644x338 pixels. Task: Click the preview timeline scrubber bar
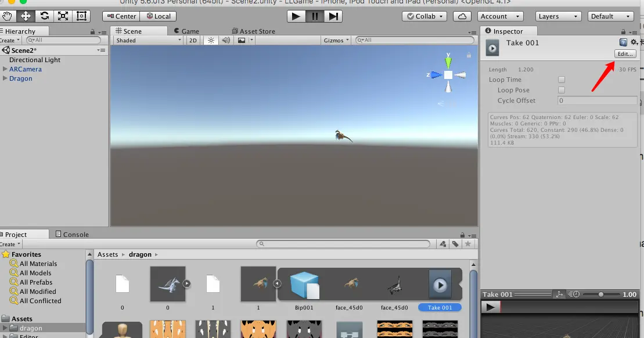click(x=569, y=307)
